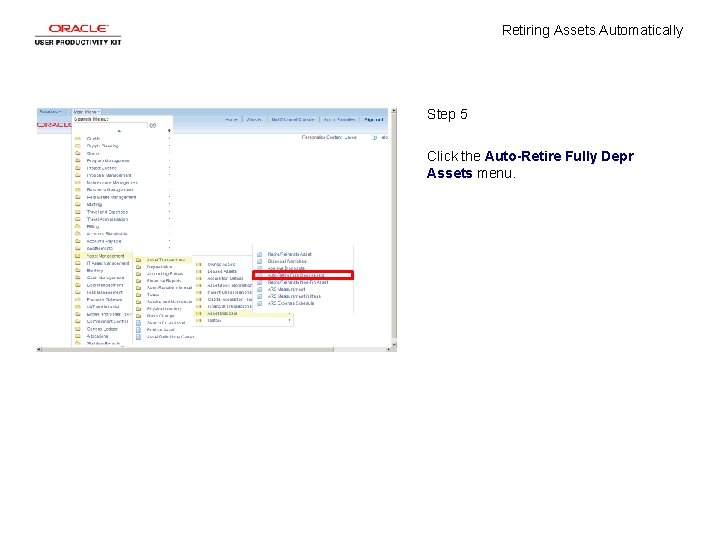Click the Commitment Control folder icon
Image resolution: width=720 pixels, height=540 pixels.
78,321
